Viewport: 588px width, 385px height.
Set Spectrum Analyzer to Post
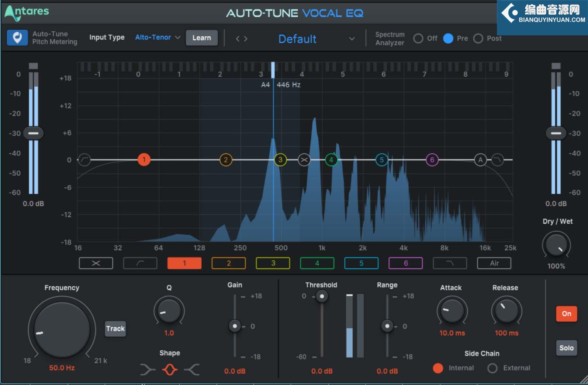(478, 38)
